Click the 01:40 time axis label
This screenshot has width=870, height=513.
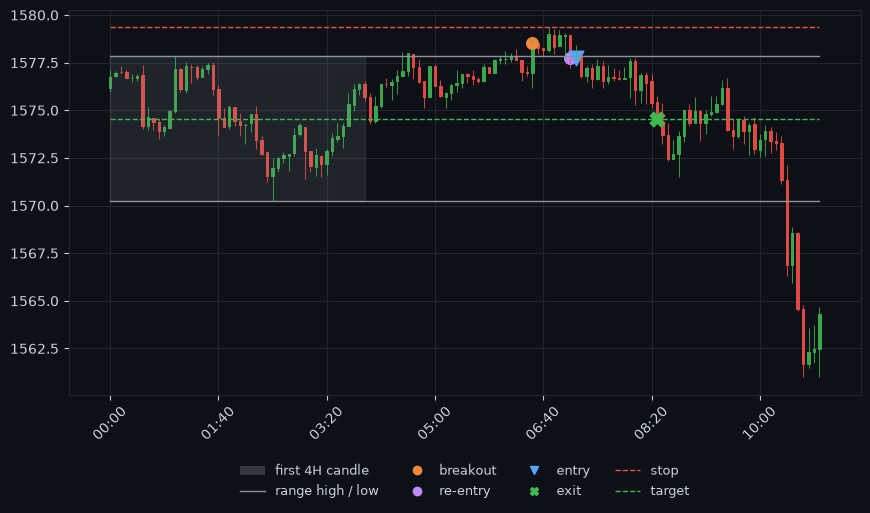[x=218, y=423]
